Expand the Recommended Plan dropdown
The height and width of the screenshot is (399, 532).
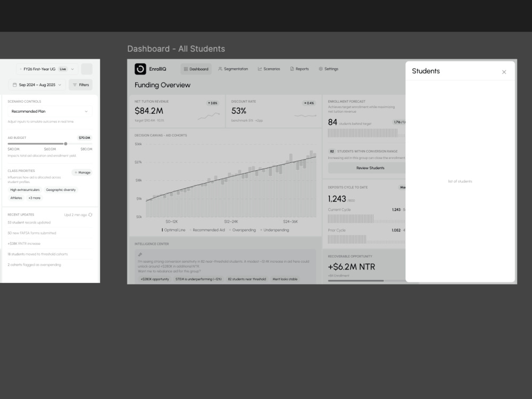click(50, 111)
